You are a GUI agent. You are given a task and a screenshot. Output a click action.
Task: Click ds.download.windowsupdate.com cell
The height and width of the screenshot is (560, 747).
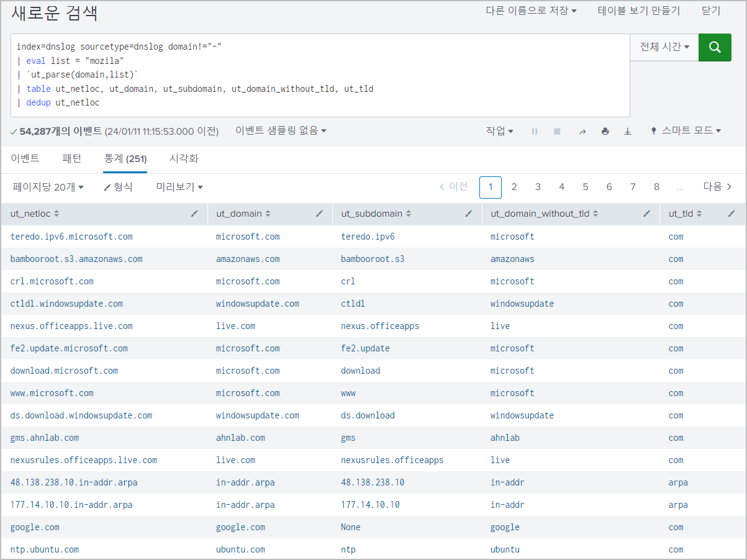coord(81,415)
